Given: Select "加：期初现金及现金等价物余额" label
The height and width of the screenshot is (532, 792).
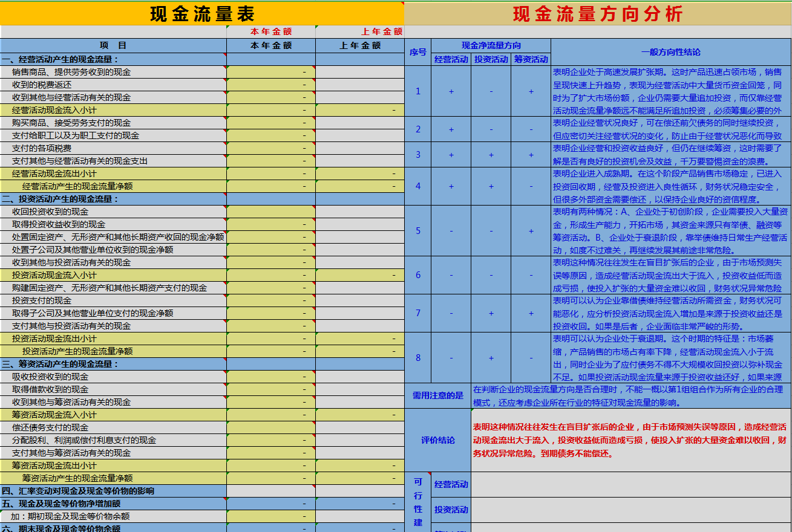Looking at the screenshot, I should click(71, 516).
